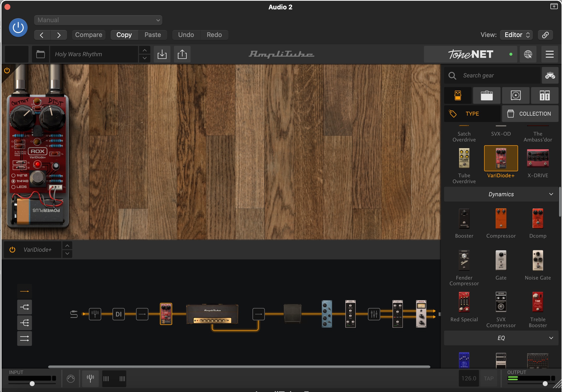The width and height of the screenshot is (562, 392).
Task: Toggle the VariDiode+ slot power button
Action: pyautogui.click(x=12, y=250)
